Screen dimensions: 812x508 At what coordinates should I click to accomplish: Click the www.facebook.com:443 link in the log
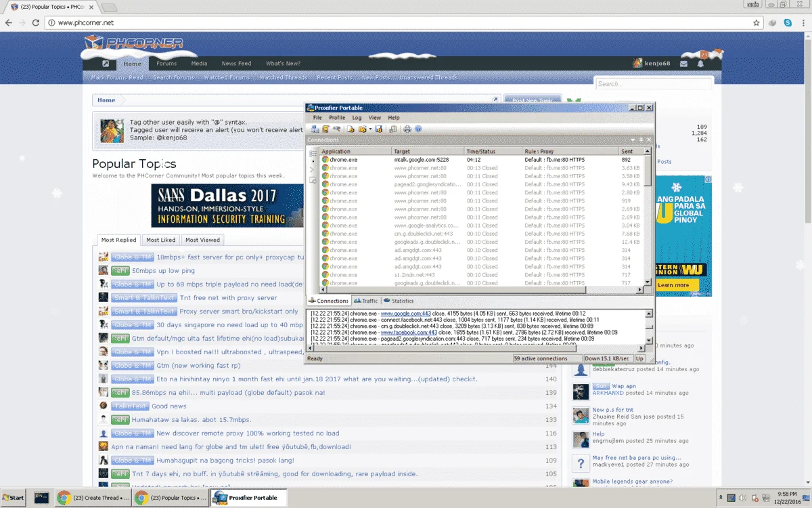coord(409,333)
